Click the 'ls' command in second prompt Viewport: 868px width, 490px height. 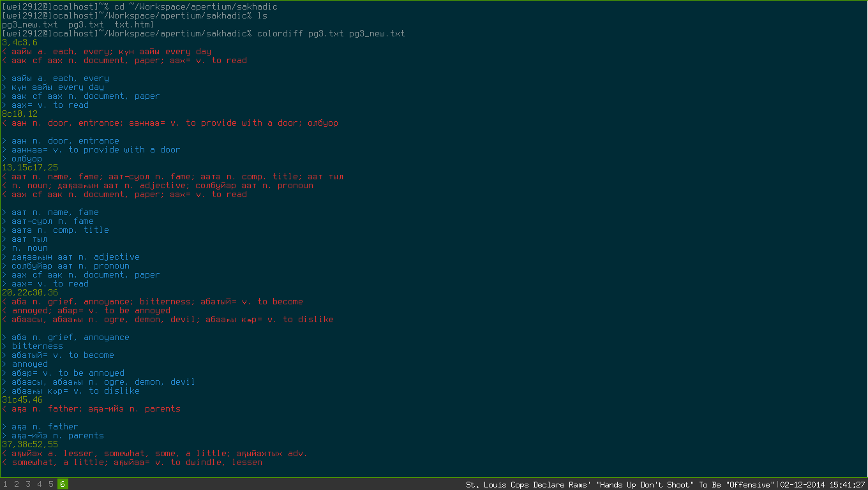(262, 16)
